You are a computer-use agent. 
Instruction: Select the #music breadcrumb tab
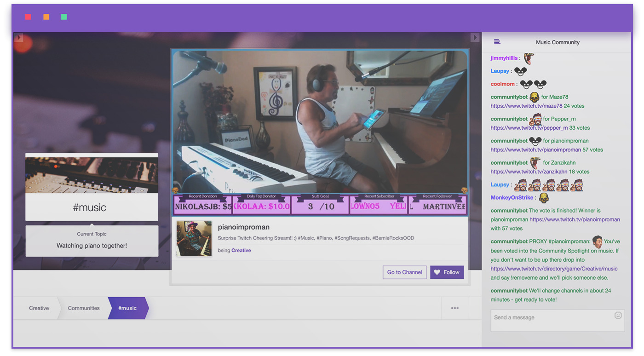[127, 308]
